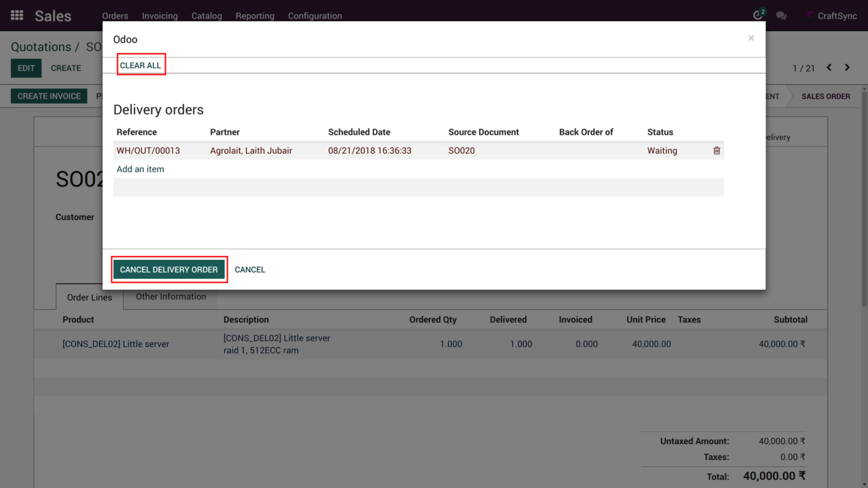Sort by the Scheduled Date column header
This screenshot has height=488, width=868.
click(x=359, y=132)
